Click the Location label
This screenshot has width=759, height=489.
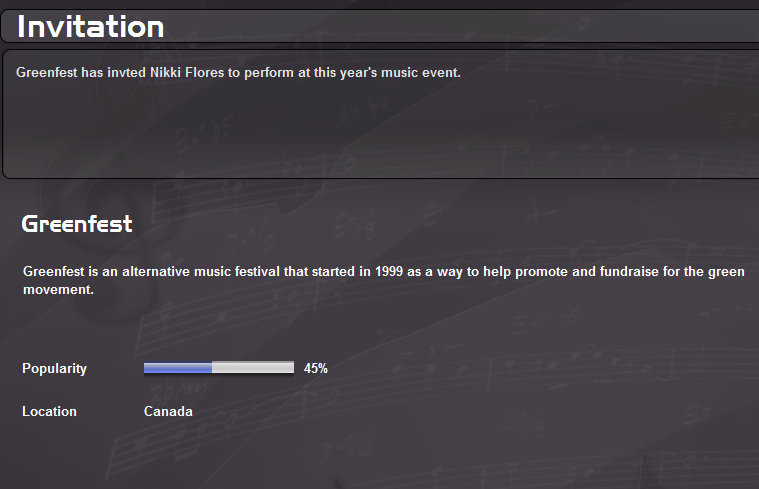click(49, 411)
